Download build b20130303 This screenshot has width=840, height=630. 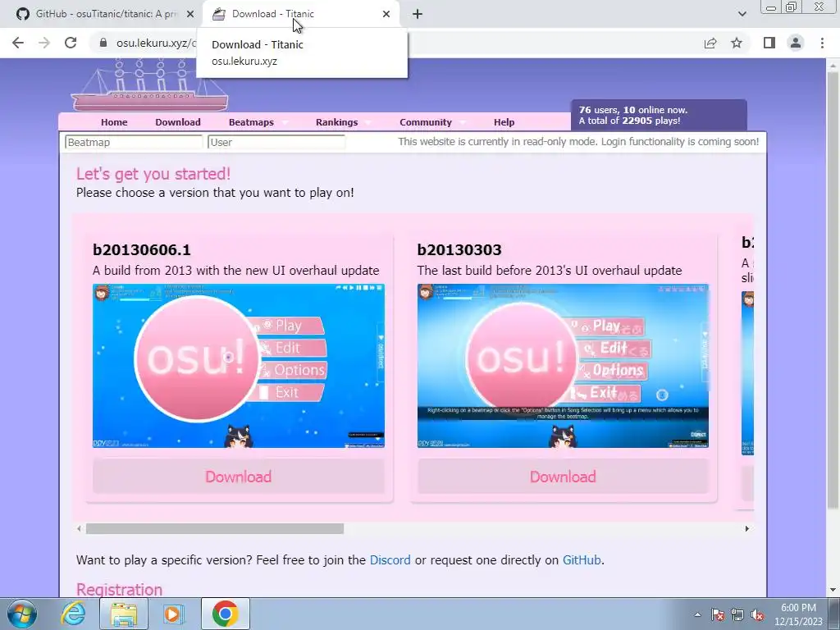[563, 477]
